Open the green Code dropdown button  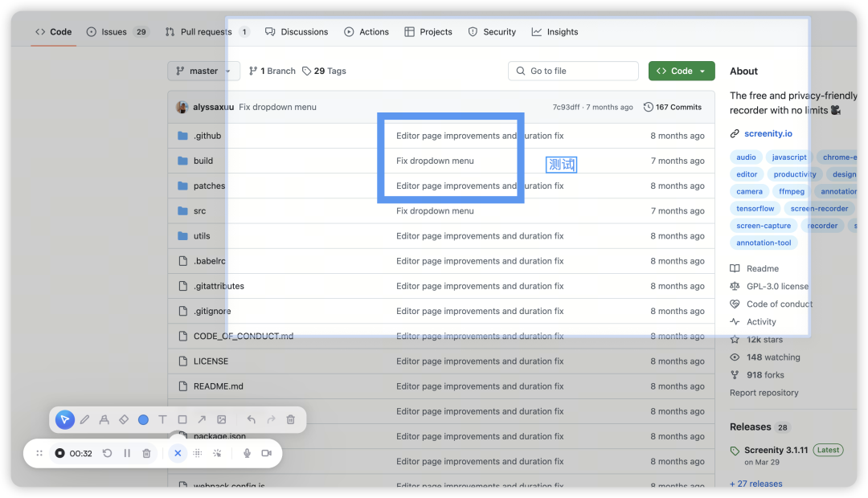[682, 71]
